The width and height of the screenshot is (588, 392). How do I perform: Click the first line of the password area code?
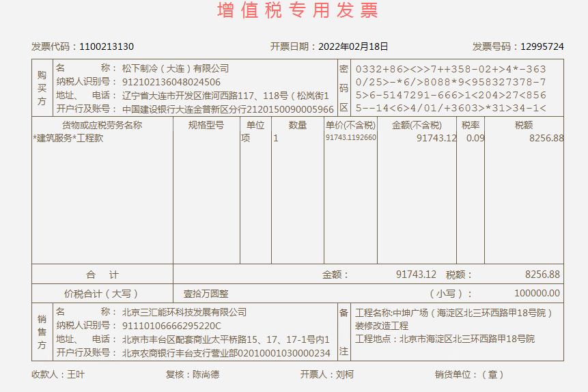(x=450, y=69)
